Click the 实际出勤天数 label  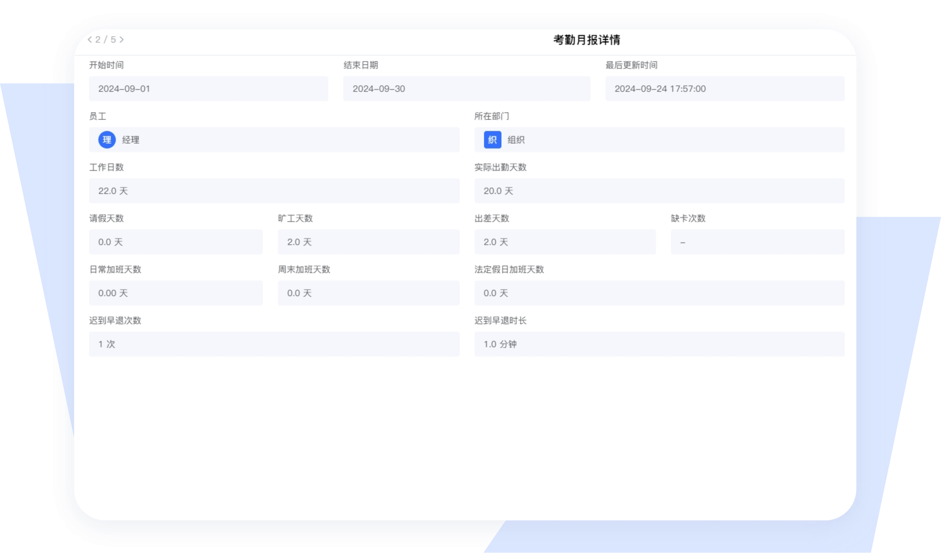500,167
